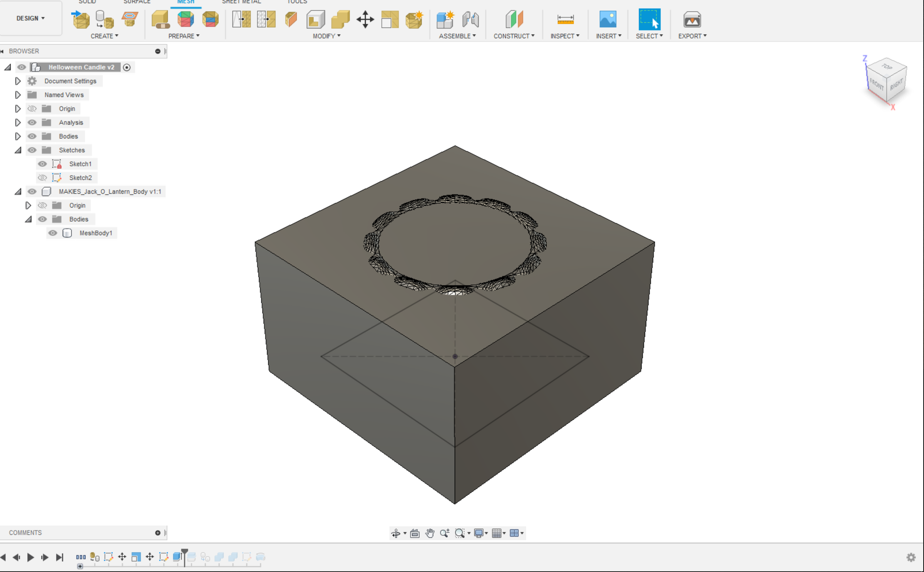Show Sketch2 in the browser
Image resolution: width=924 pixels, height=572 pixels.
pyautogui.click(x=43, y=177)
